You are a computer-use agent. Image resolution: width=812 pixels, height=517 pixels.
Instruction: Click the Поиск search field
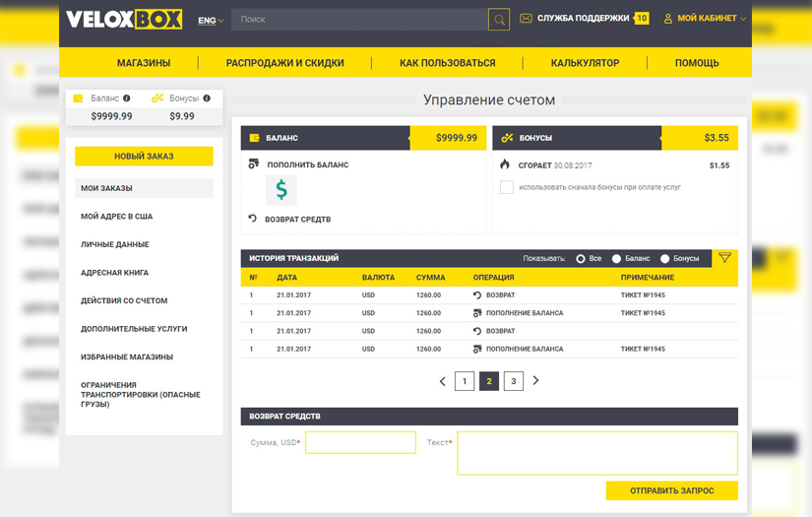point(359,19)
